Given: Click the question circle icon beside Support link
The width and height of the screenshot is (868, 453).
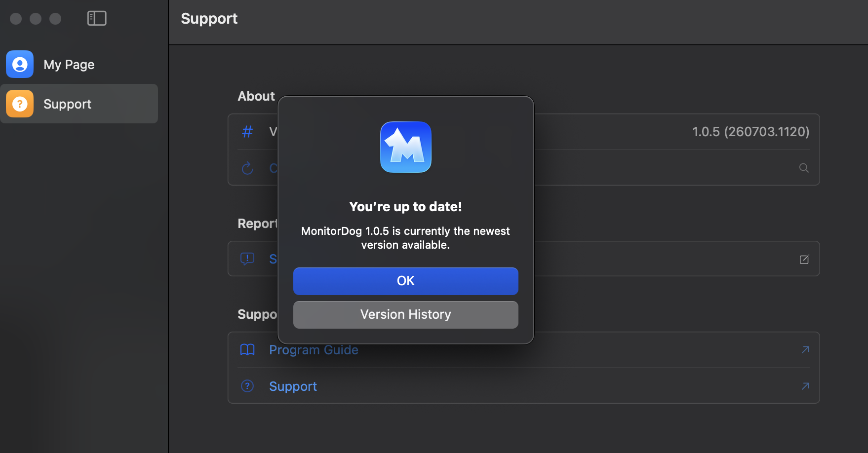Looking at the screenshot, I should [x=247, y=386].
